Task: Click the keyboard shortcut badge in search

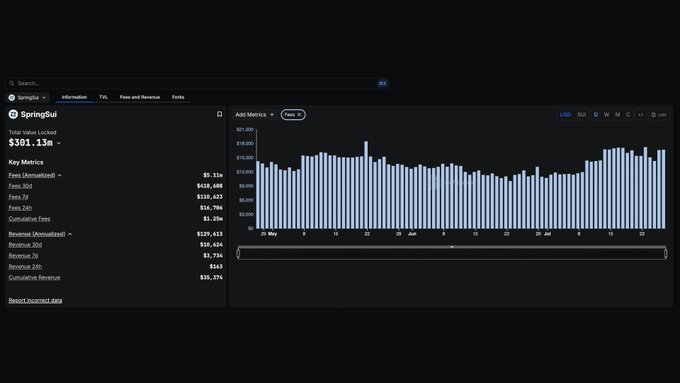Action: 382,83
